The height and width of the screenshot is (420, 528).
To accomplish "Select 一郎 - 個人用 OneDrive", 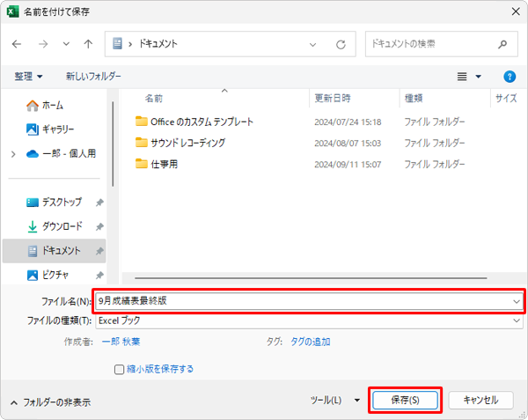I will click(61, 154).
